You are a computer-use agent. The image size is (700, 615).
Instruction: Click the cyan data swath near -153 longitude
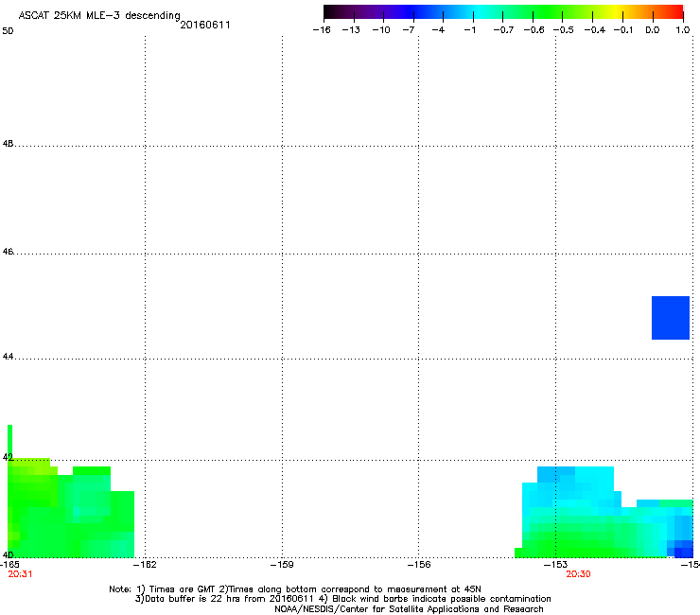point(604,512)
